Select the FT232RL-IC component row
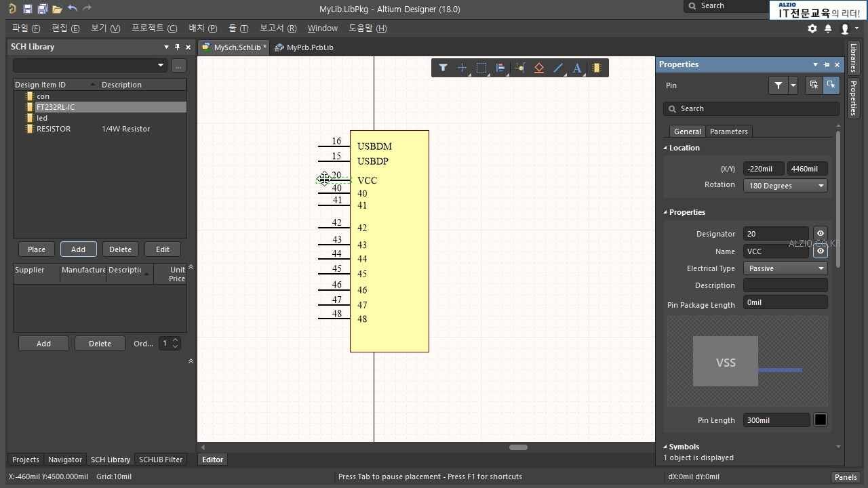The height and width of the screenshot is (488, 868). pyautogui.click(x=100, y=107)
